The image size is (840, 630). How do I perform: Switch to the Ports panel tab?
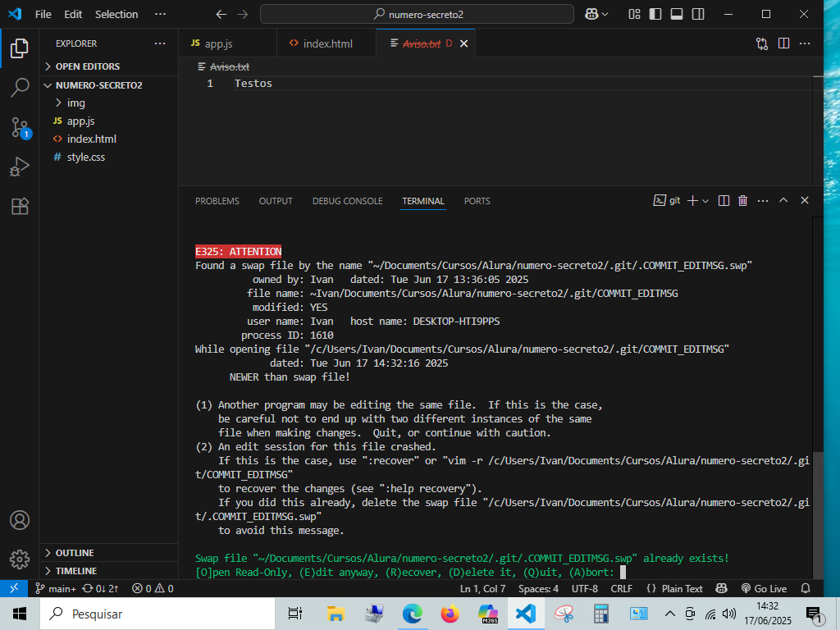[477, 201]
